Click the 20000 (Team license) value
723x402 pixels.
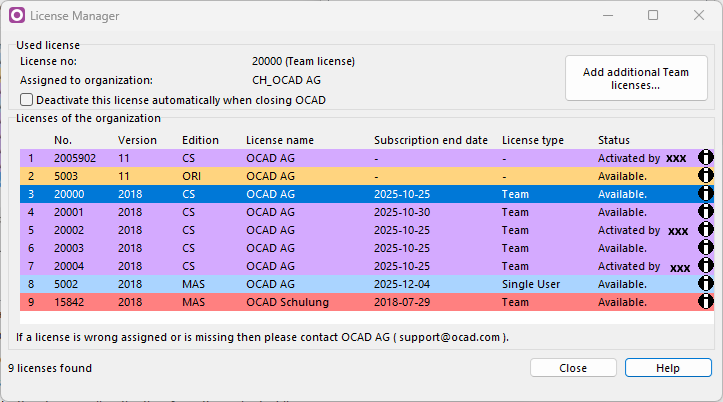303,61
